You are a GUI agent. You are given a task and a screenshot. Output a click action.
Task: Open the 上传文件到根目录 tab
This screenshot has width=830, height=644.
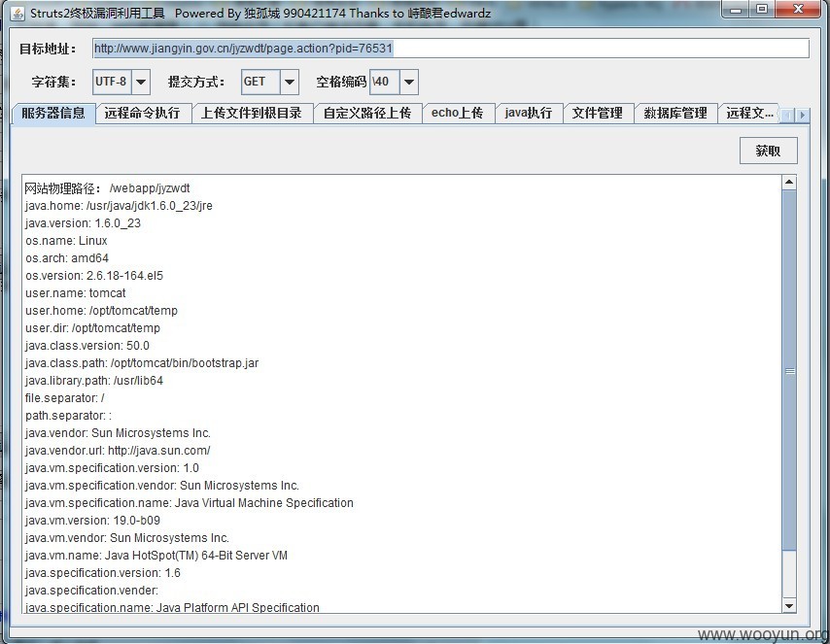coord(252,114)
